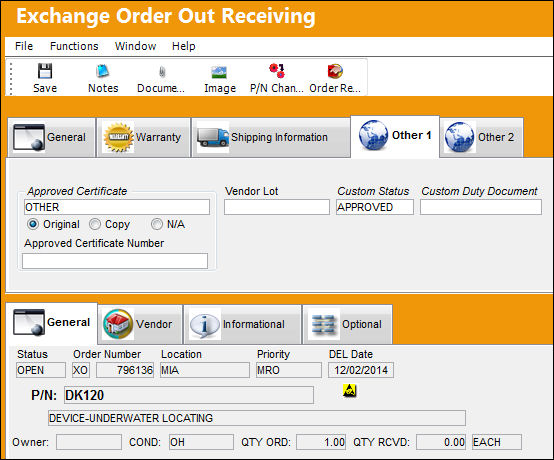The height and width of the screenshot is (460, 554).
Task: Click the Location field showing MIA
Action: point(205,370)
